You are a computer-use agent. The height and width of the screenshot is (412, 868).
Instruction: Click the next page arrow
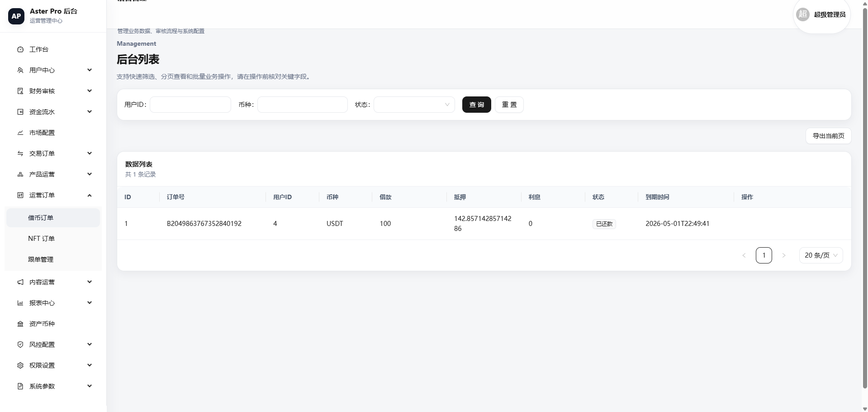[784, 255]
